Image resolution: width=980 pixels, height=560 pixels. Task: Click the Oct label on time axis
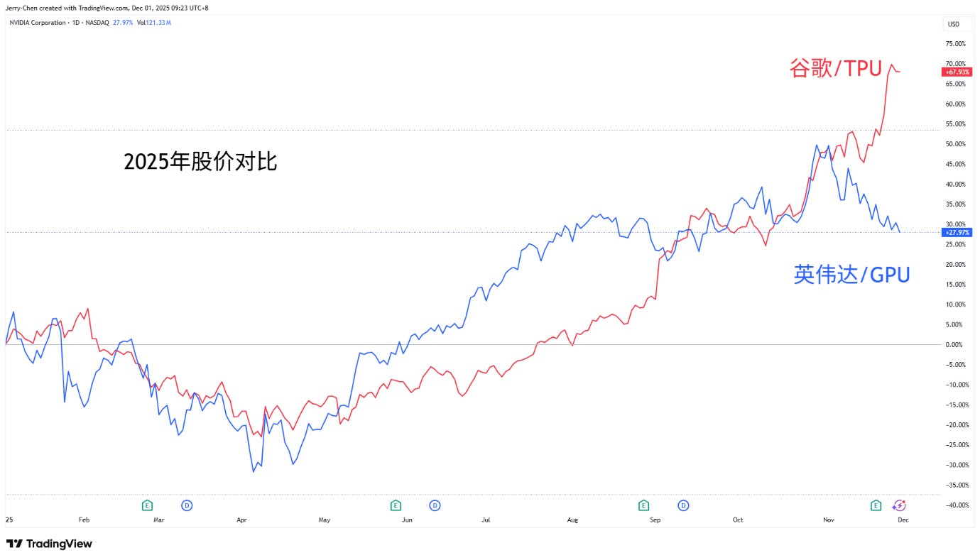(738, 520)
